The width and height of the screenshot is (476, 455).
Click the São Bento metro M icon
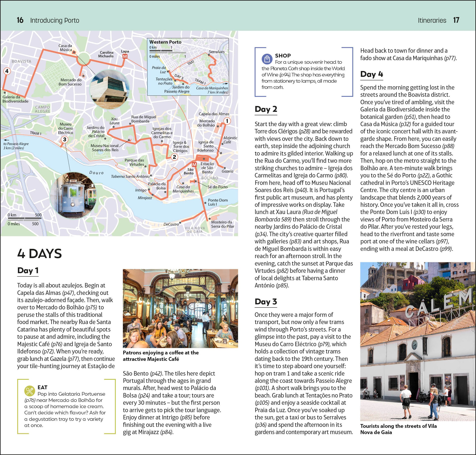[x=194, y=165]
